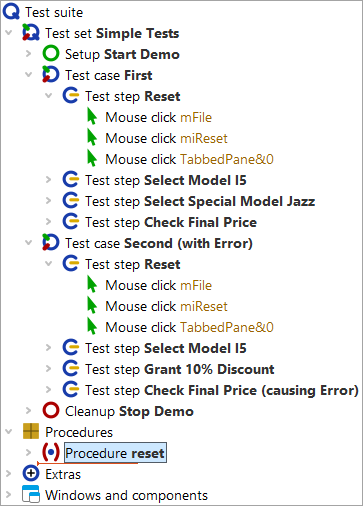Click the Test suite root Q icon
Screen dimensions: 363x506
point(11,12)
